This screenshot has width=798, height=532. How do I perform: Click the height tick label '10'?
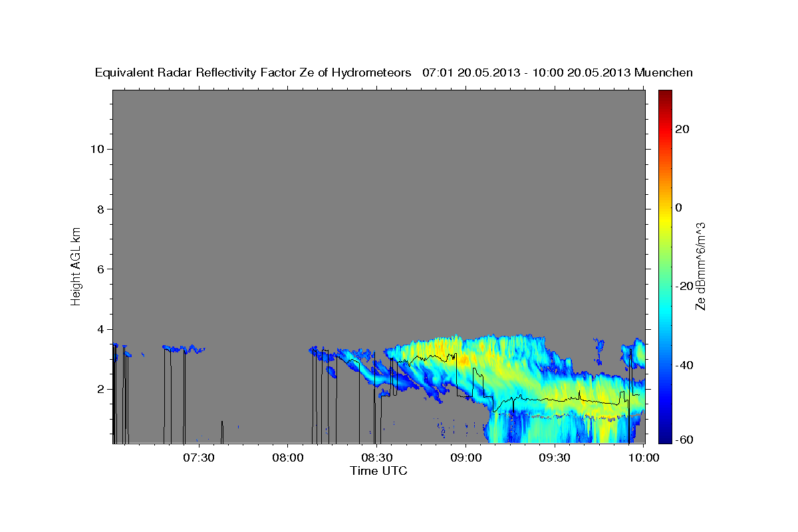98,149
